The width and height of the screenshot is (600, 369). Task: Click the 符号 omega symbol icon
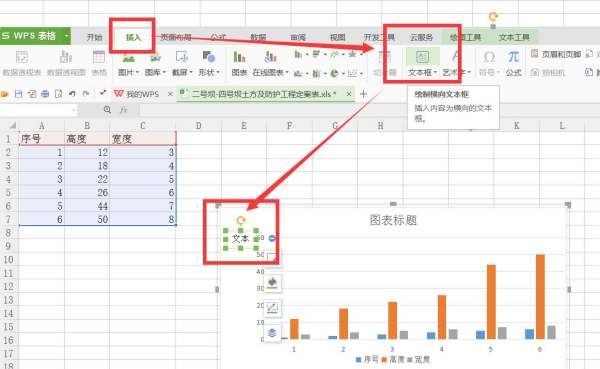489,57
